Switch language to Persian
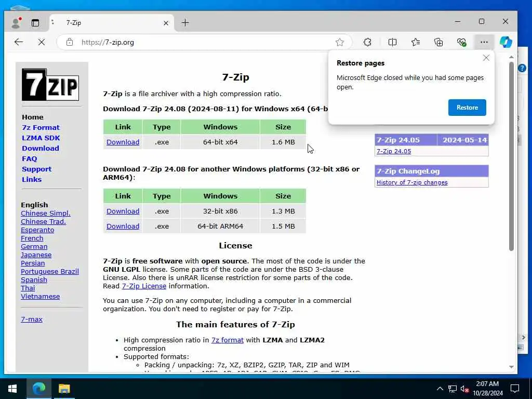The image size is (532, 399). [33, 263]
